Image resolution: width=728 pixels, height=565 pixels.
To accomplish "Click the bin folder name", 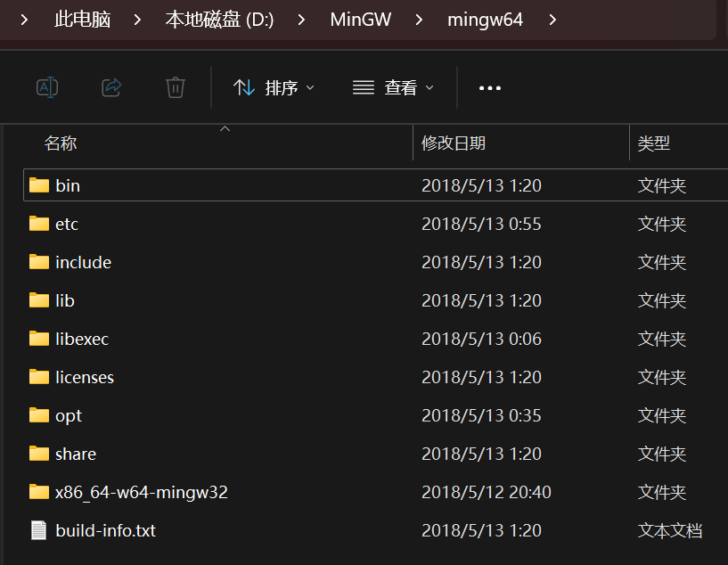I will point(68,185).
